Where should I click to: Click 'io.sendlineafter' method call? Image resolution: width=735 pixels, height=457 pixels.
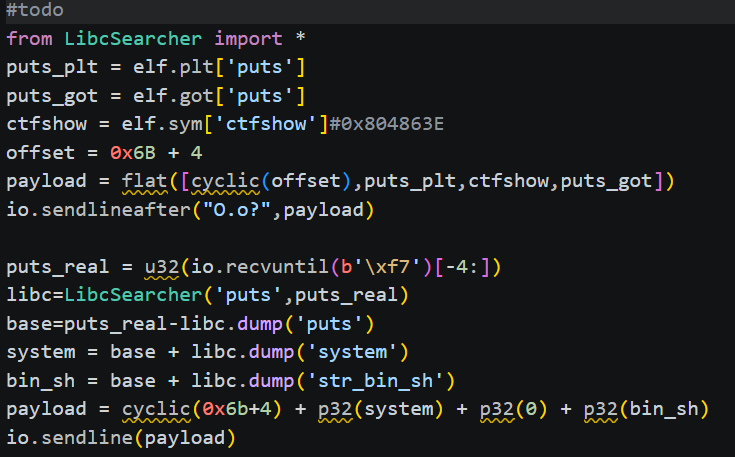coord(98,210)
